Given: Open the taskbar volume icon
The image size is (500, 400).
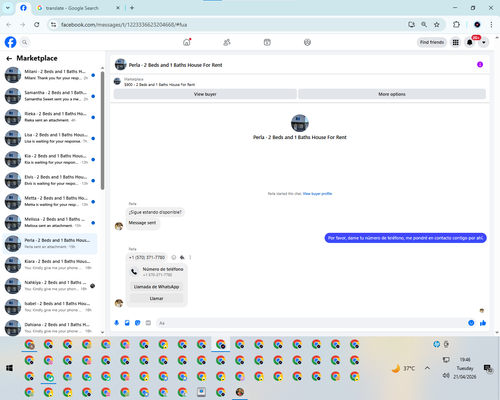Looking at the screenshot, I should point(446,376).
